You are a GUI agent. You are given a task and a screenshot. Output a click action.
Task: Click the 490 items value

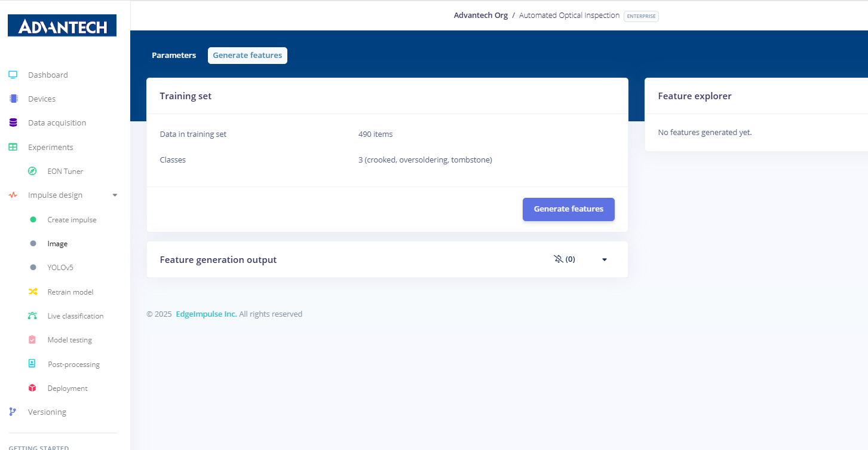coord(376,134)
